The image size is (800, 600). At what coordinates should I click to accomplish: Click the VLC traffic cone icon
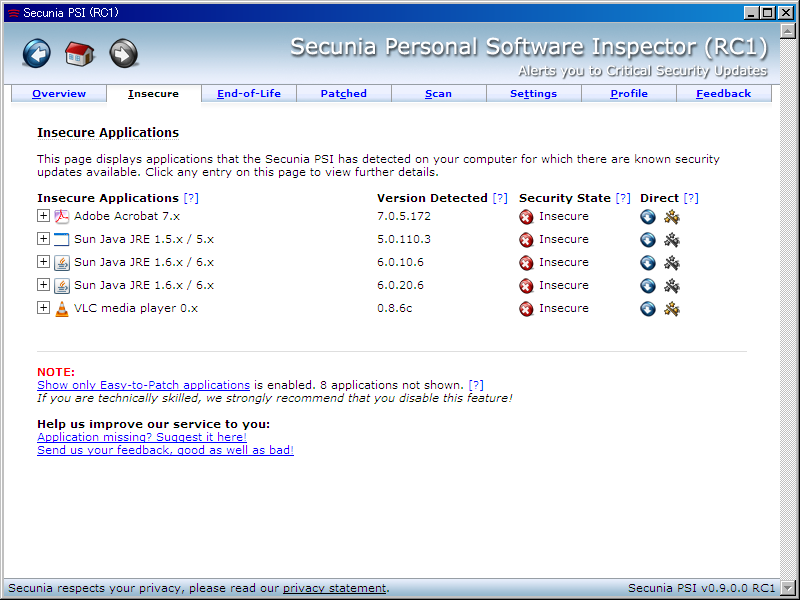[x=62, y=309]
